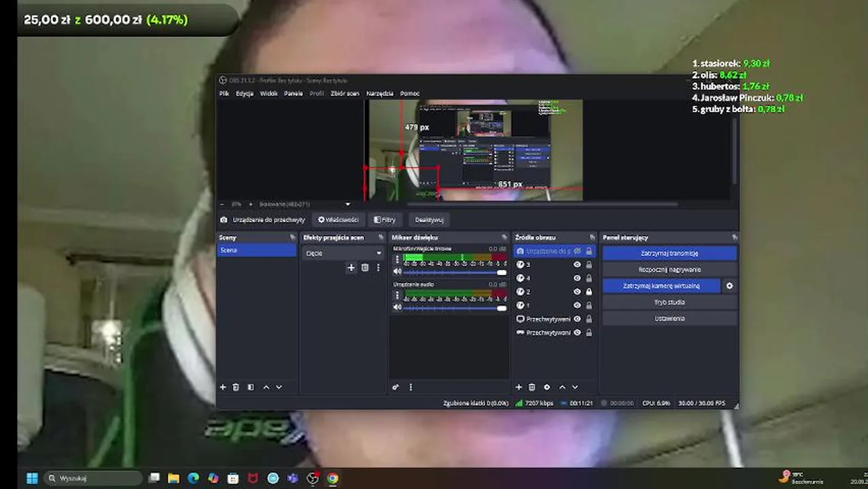Open virtual camera settings gear icon
The height and width of the screenshot is (489, 868).
[x=729, y=286]
